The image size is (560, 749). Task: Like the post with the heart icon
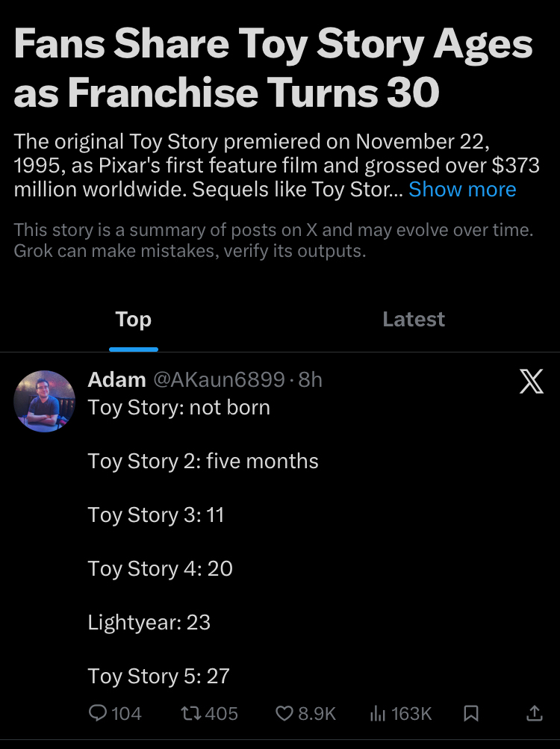point(284,714)
